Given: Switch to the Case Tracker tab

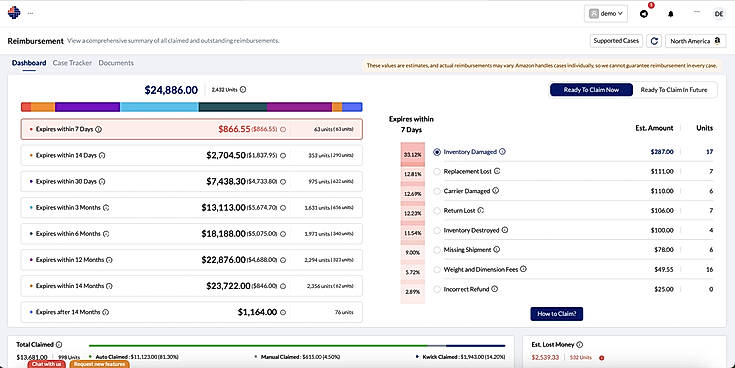Looking at the screenshot, I should pos(72,63).
